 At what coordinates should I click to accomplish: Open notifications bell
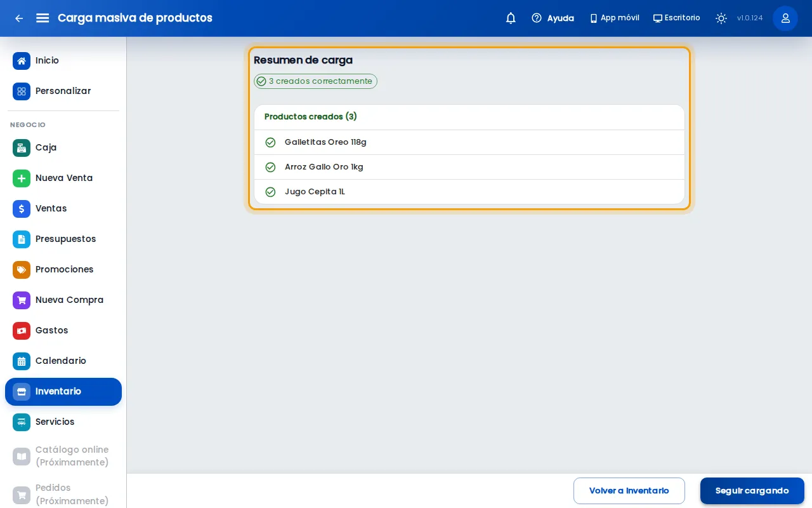point(511,18)
